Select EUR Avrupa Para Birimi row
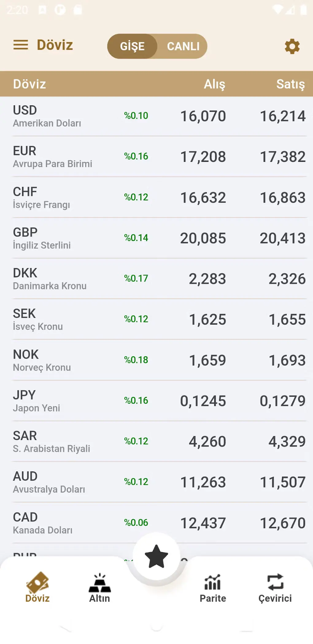The image size is (313, 644). pos(156,157)
